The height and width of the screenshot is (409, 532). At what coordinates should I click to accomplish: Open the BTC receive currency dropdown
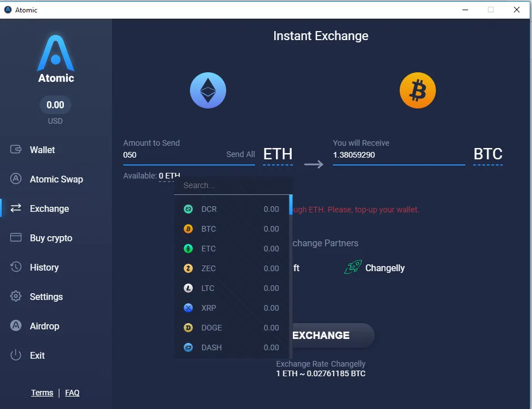coord(488,154)
